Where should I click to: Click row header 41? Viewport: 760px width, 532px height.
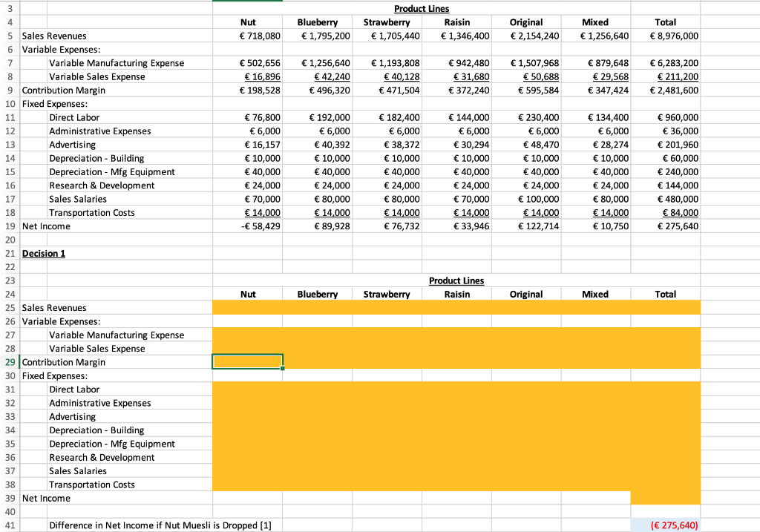click(10, 525)
